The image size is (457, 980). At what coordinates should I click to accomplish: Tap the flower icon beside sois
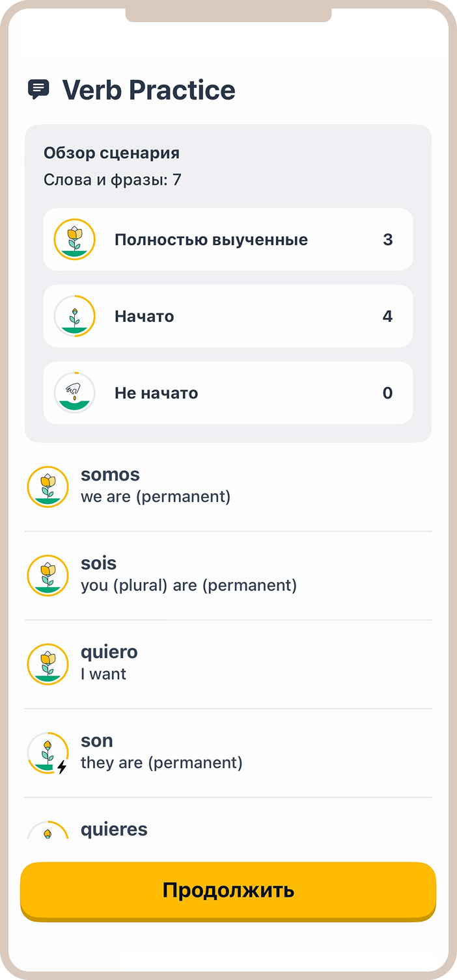pos(48,576)
